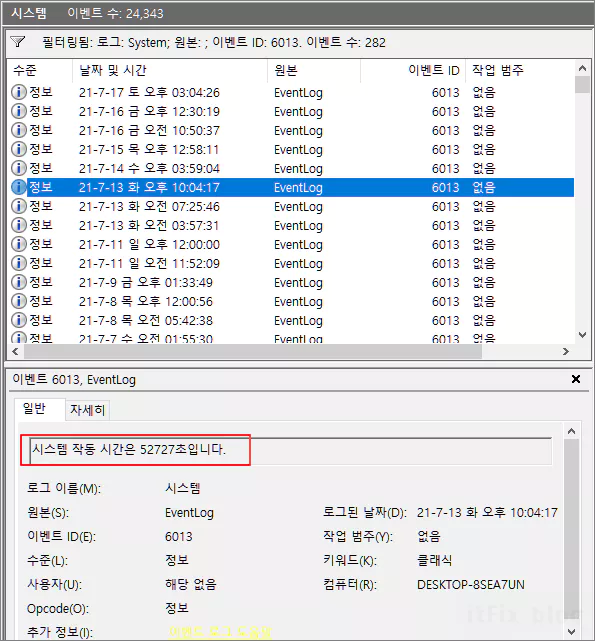The width and height of the screenshot is (595, 641).
Task: Click info icon of 12:00:56 event row
Action: coord(18,301)
